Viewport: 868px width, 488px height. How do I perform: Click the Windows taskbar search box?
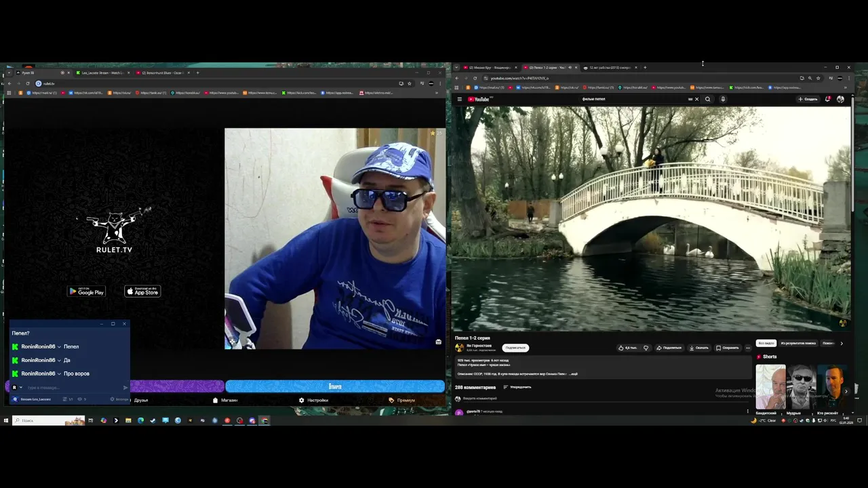(48, 420)
